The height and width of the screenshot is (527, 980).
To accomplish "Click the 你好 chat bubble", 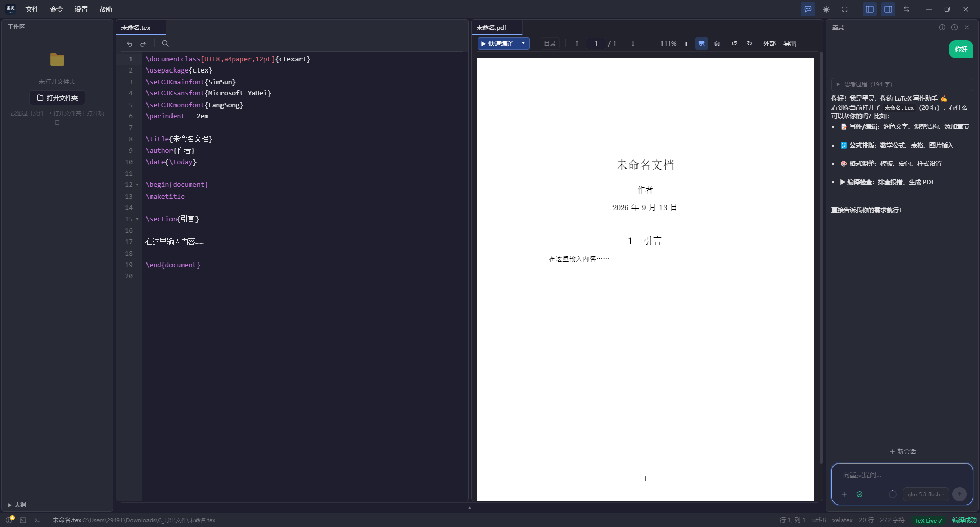I will (961, 50).
